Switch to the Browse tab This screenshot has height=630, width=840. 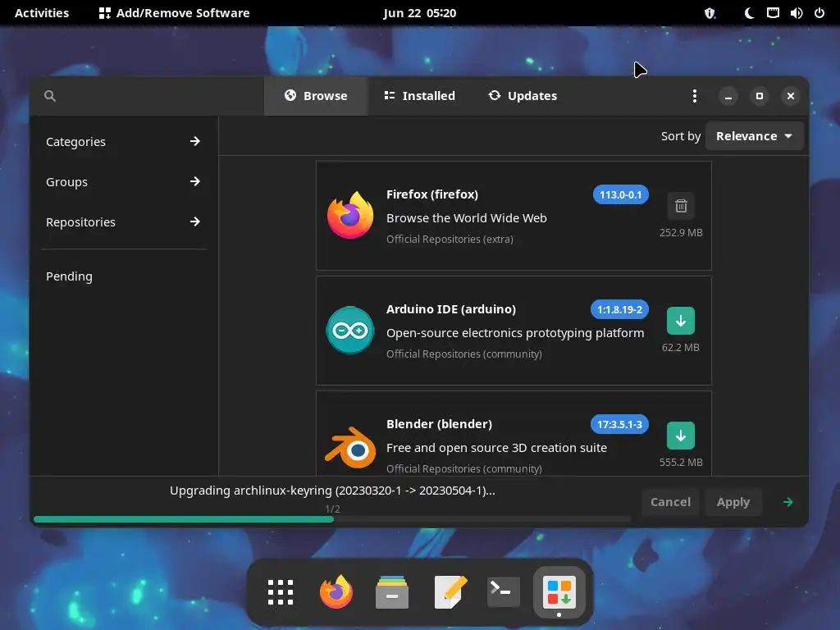tap(316, 96)
